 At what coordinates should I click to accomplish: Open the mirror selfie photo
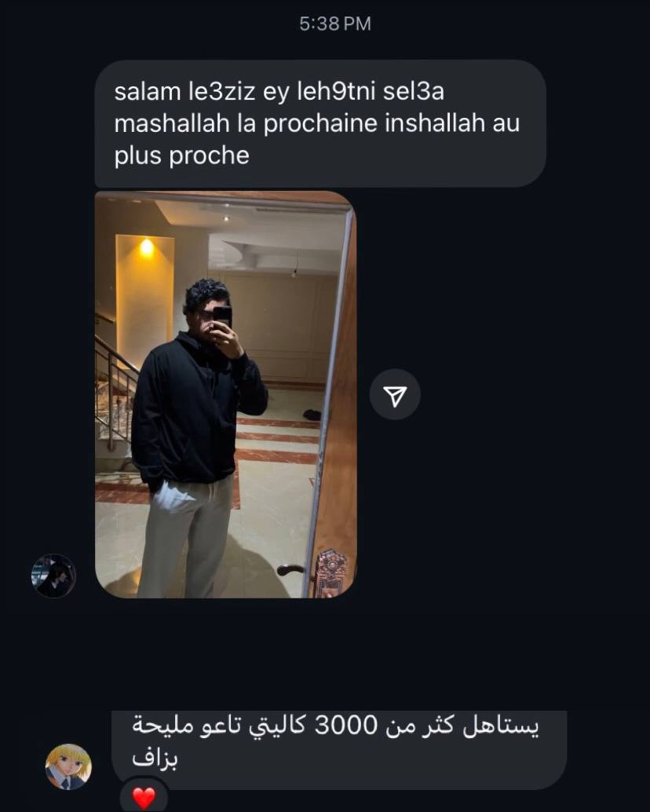point(225,394)
